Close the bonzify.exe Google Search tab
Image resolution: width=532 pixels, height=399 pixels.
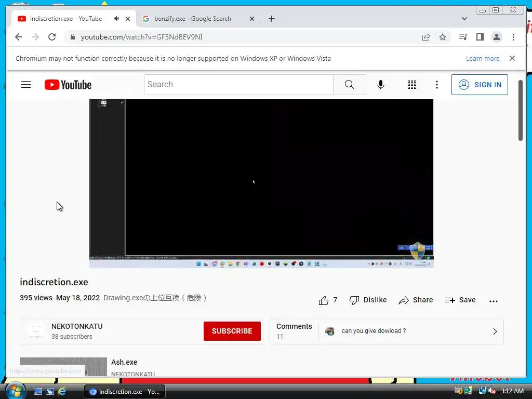click(252, 19)
